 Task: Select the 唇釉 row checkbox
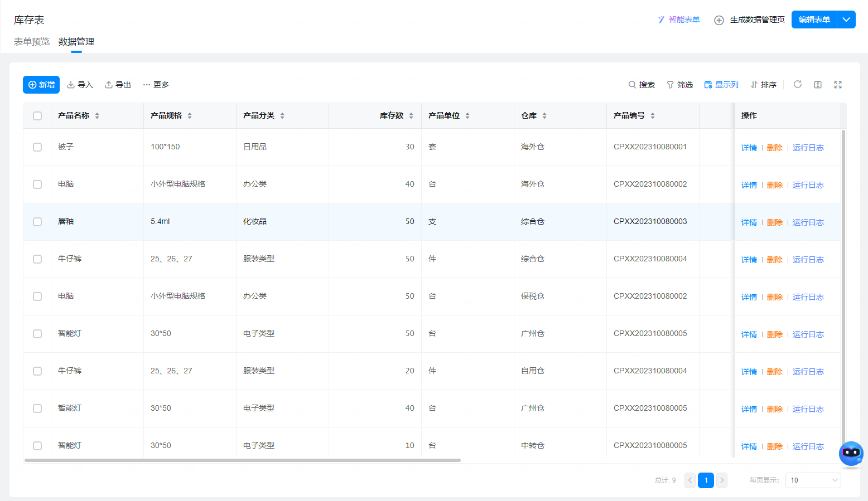(x=37, y=222)
